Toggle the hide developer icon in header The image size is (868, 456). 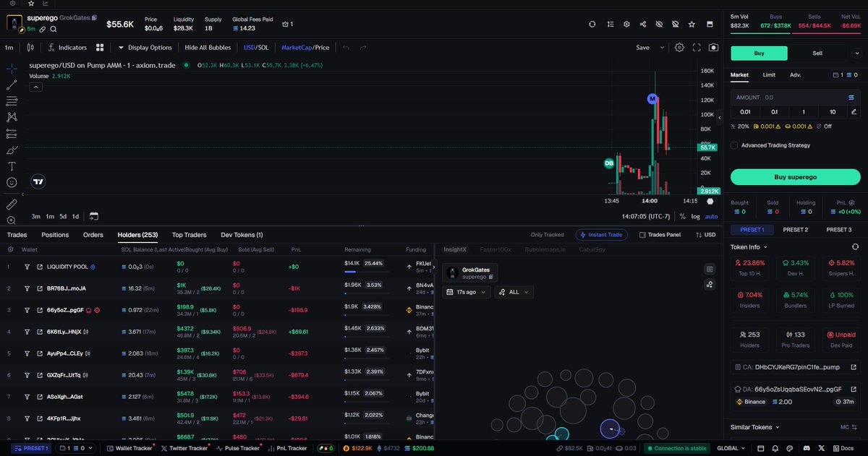pyautogui.click(x=675, y=24)
